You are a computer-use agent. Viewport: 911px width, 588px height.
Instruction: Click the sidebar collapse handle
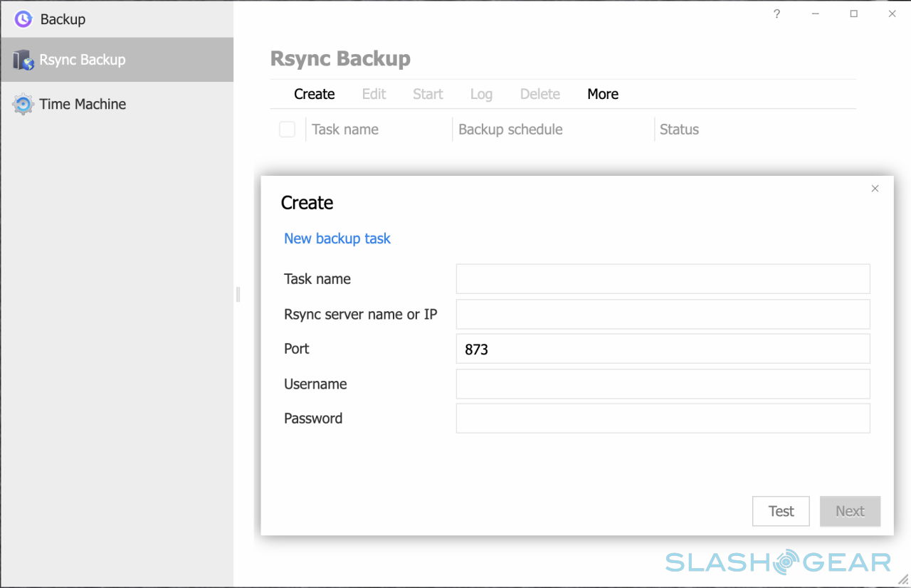click(x=238, y=294)
